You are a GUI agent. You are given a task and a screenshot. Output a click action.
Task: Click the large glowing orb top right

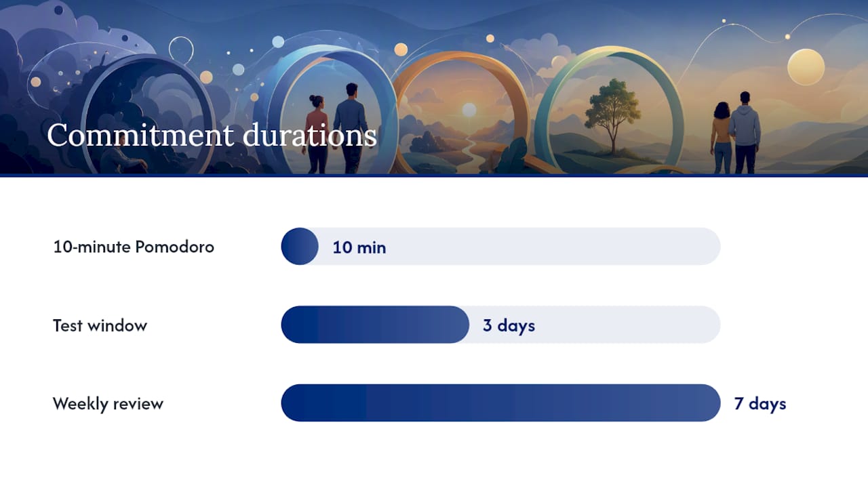(x=806, y=67)
